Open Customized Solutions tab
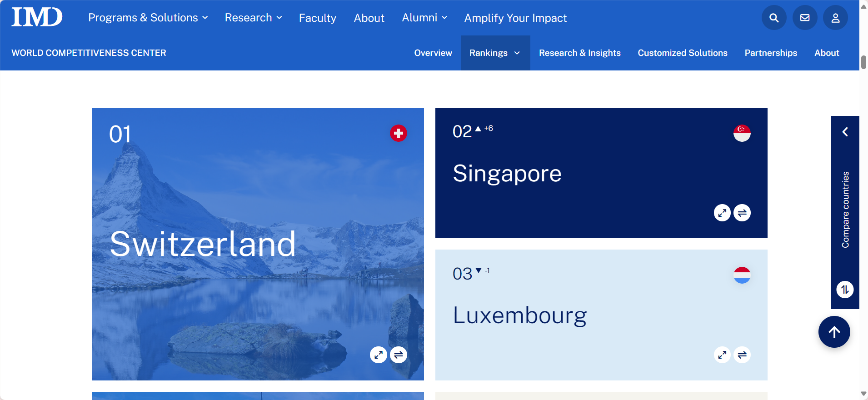Screen dimensions: 868x400 pyautogui.click(x=683, y=53)
